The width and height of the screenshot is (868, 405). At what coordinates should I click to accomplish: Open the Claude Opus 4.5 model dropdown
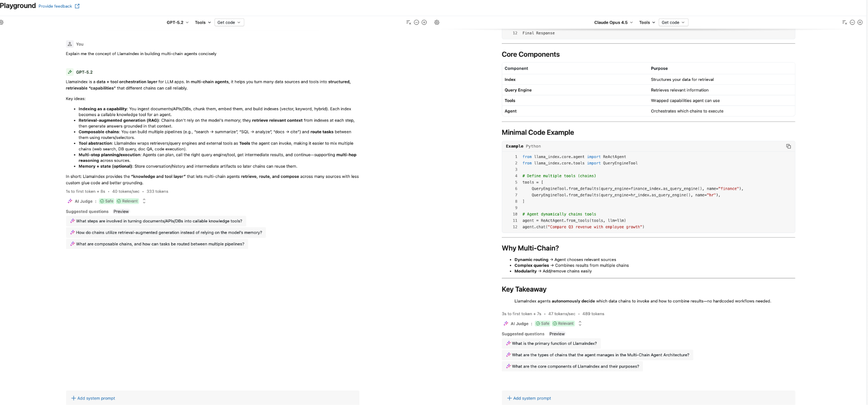(x=613, y=22)
